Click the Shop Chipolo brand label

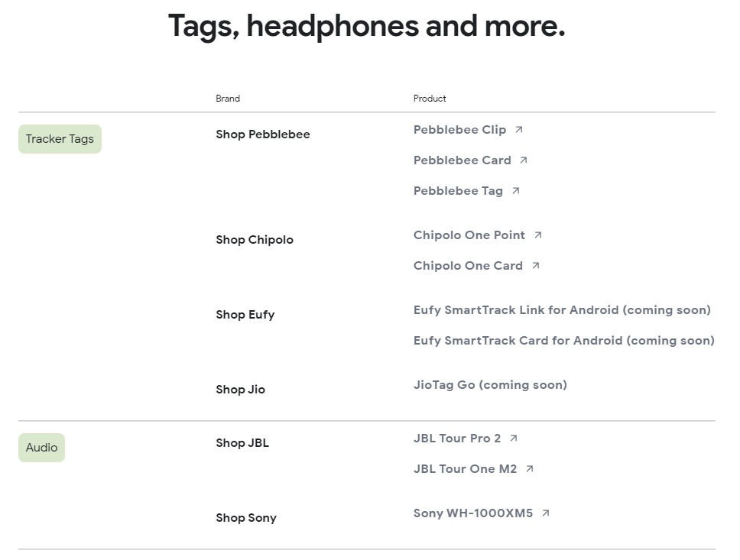point(254,240)
